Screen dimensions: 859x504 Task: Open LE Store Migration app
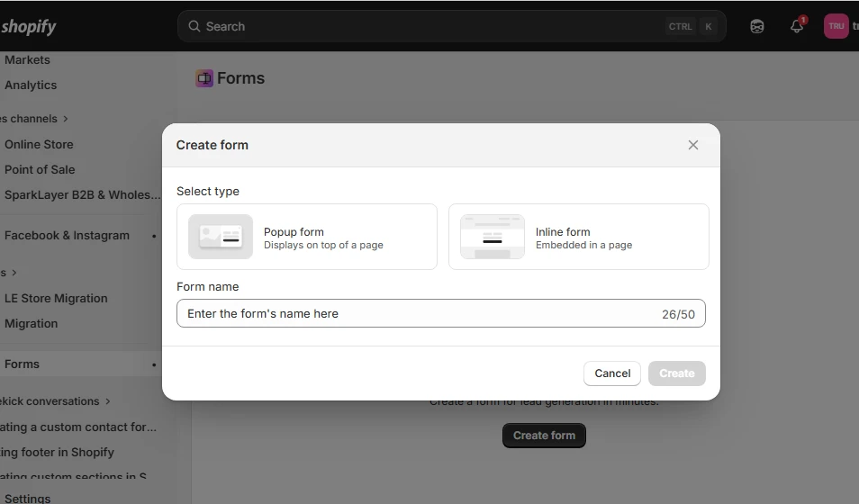(56, 299)
